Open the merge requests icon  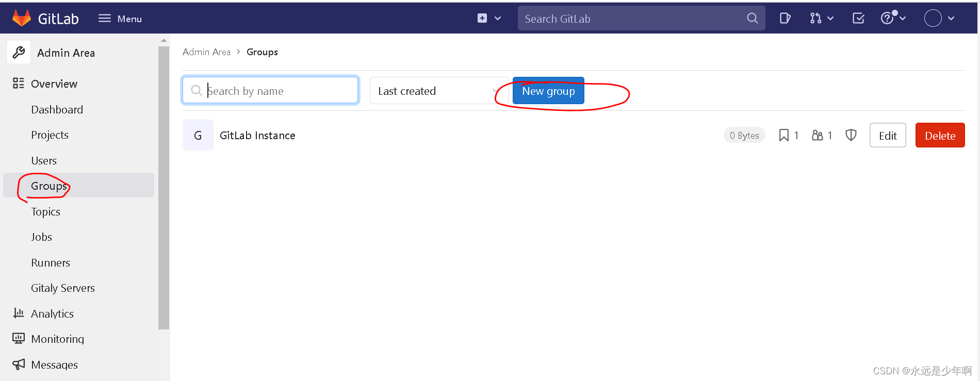click(815, 19)
